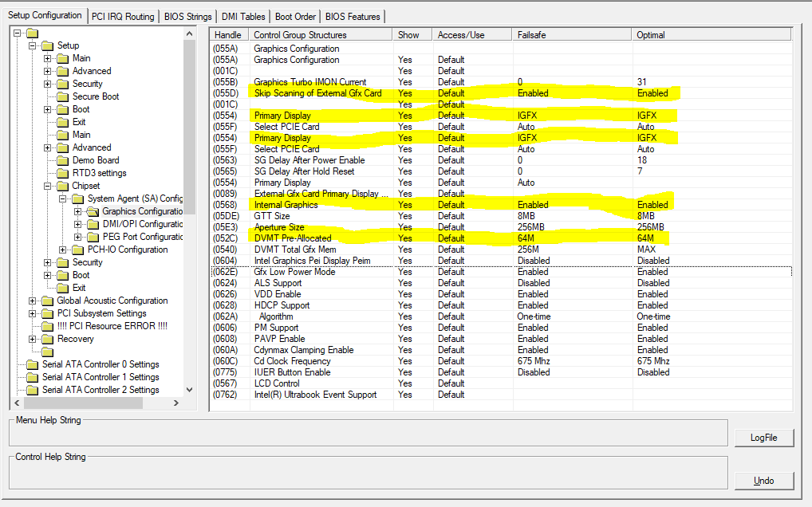Expand the Recovery tree node

tap(33, 339)
